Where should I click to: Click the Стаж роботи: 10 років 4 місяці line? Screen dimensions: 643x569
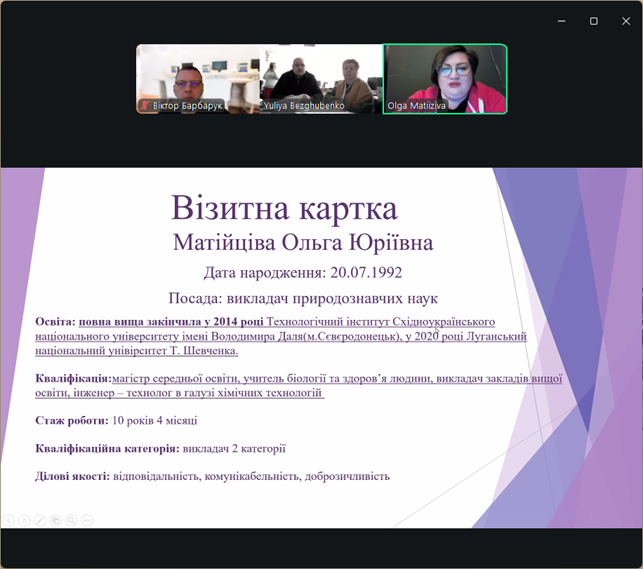click(116, 421)
